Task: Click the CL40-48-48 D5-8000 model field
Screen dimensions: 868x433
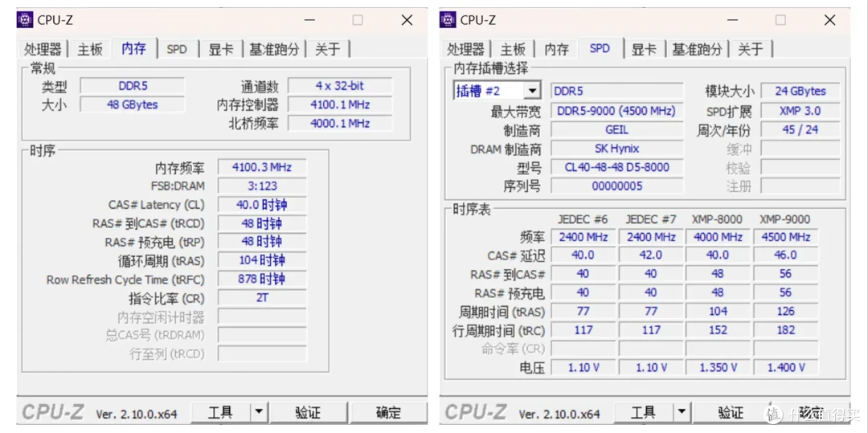Action: pos(616,167)
